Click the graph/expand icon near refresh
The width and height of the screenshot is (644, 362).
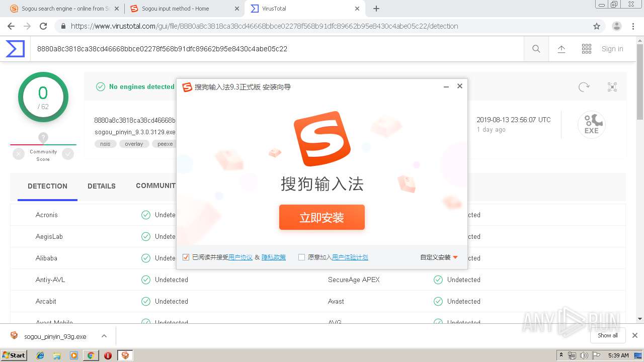612,87
